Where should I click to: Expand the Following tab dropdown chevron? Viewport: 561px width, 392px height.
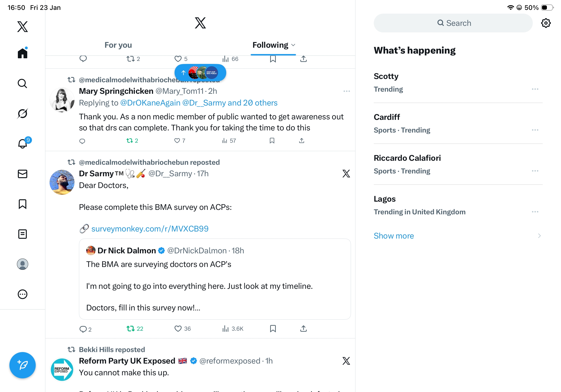pos(293,45)
